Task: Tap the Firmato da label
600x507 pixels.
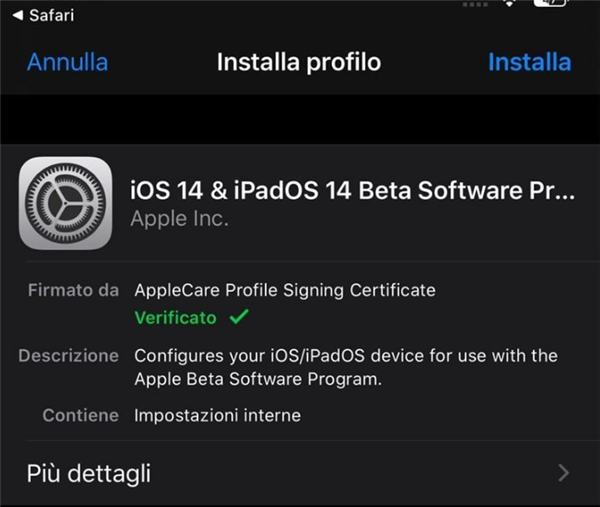Action: coord(73,291)
